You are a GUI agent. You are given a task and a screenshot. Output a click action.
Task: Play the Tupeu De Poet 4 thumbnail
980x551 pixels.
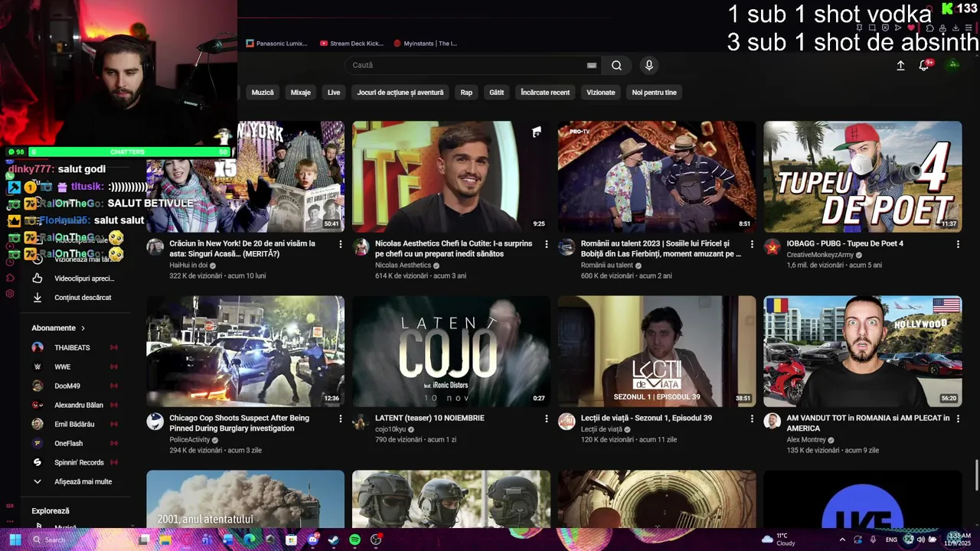click(863, 177)
